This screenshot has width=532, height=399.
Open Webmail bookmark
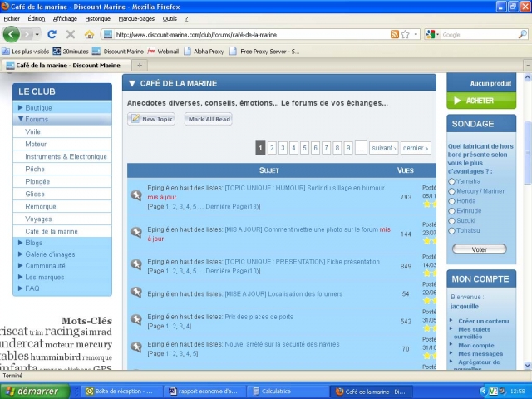click(x=163, y=52)
